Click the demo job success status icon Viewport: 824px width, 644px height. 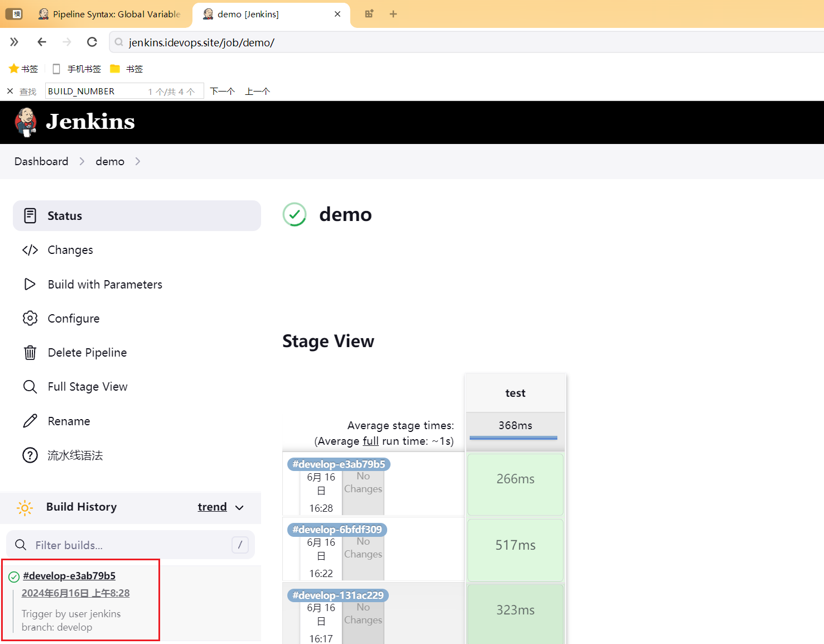[295, 214]
